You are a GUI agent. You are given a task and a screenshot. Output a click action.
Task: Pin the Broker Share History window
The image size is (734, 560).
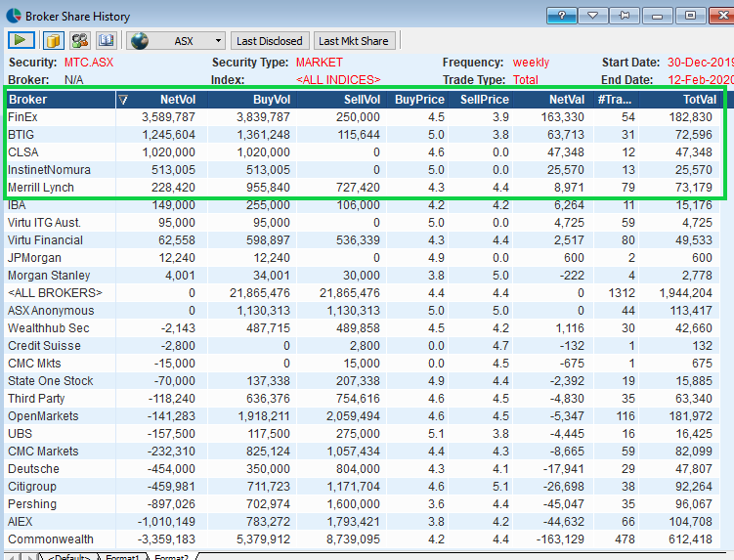(625, 16)
